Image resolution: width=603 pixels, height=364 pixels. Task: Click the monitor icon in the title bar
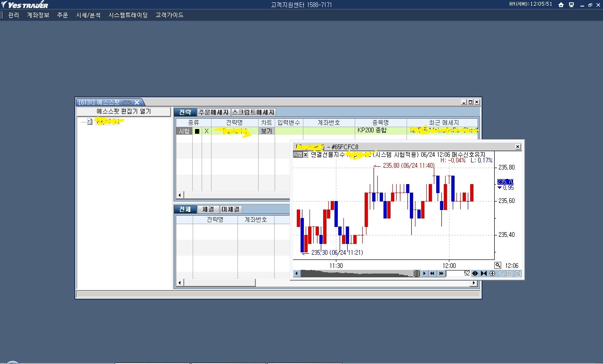[571, 5]
